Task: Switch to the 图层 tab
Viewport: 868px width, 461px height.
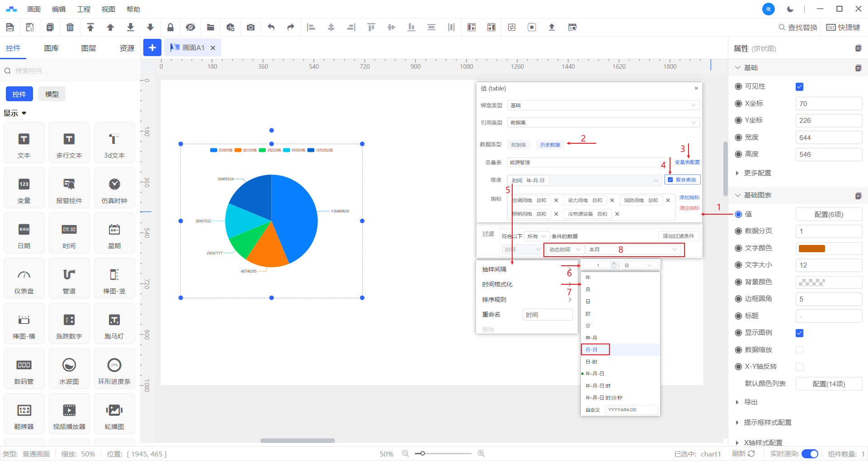Action: tap(89, 48)
